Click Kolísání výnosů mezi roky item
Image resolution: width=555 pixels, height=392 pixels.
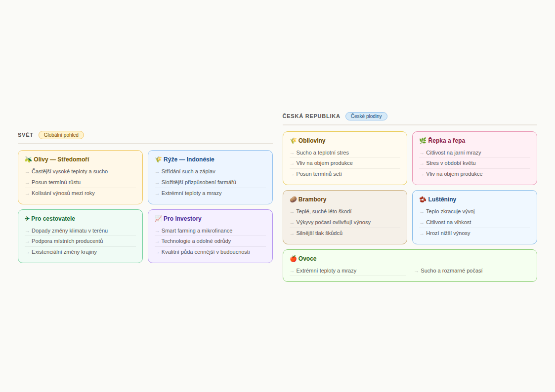[x=63, y=193]
